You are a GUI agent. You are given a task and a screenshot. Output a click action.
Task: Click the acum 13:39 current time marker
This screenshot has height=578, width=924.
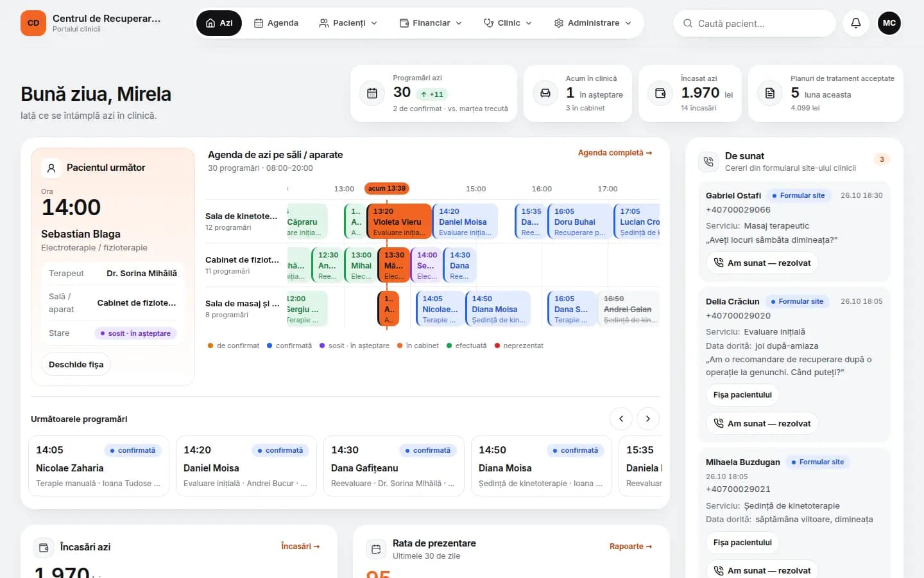(x=387, y=188)
